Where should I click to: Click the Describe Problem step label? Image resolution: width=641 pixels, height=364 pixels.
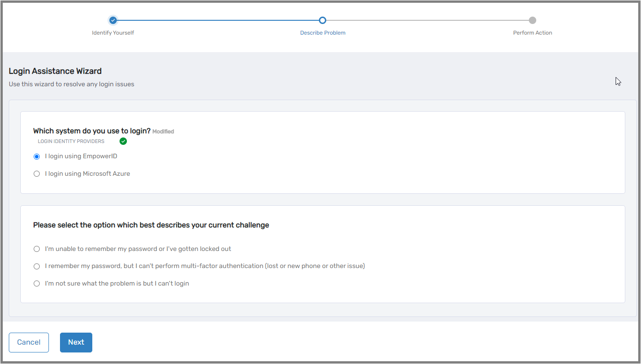click(x=322, y=33)
